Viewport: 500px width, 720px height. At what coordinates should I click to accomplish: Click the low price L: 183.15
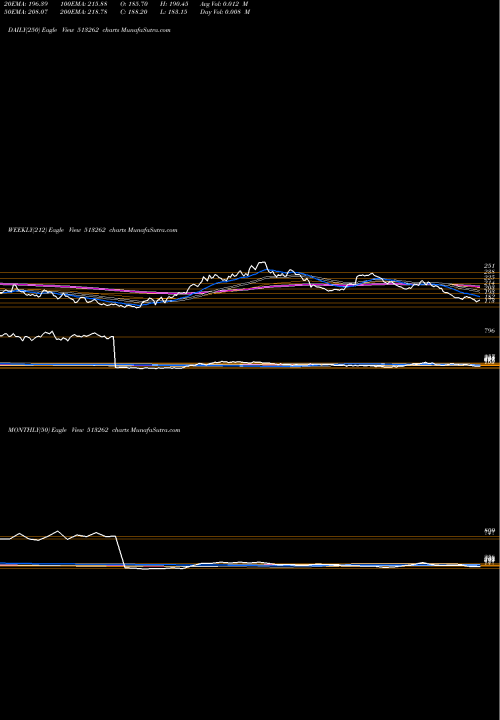pyautogui.click(x=174, y=12)
